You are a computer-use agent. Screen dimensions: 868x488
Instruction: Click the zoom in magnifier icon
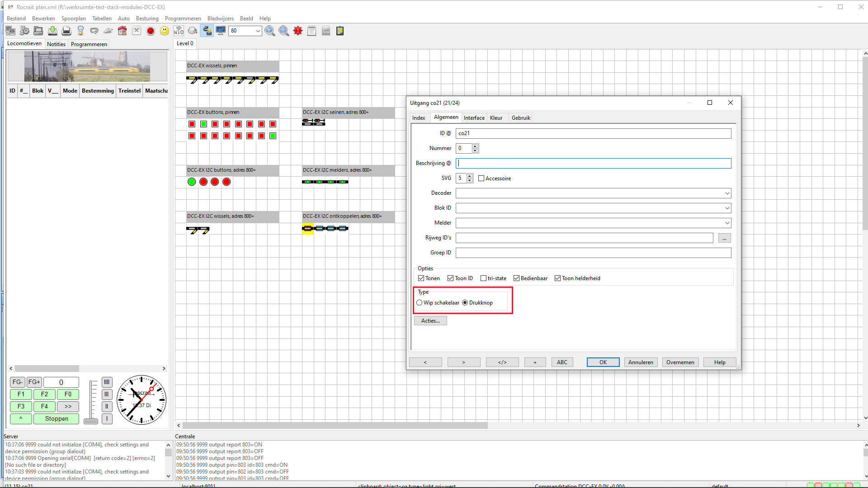270,31
